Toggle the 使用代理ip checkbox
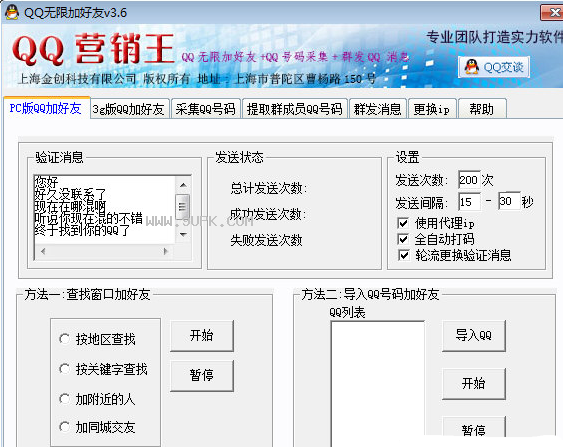 tap(403, 223)
